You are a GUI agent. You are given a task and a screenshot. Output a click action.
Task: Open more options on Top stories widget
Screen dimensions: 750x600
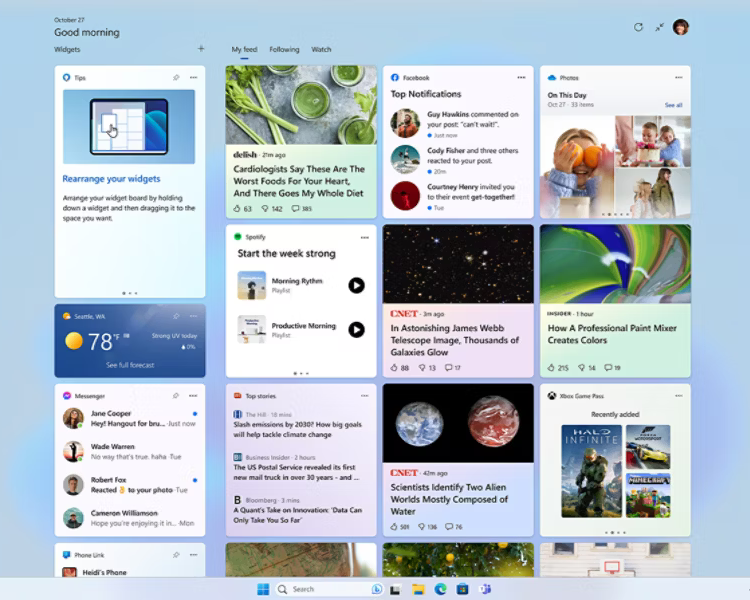point(364,396)
